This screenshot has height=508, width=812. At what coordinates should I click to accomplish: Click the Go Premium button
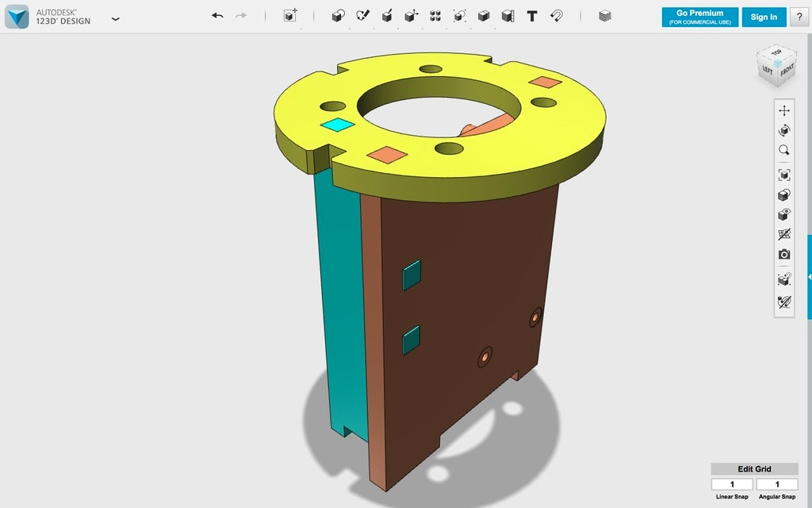pos(699,17)
